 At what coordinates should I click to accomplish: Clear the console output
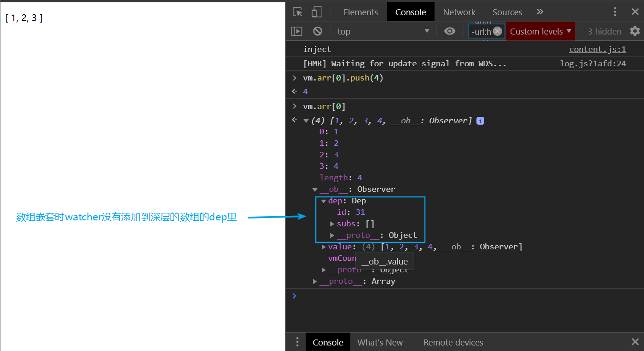point(318,31)
